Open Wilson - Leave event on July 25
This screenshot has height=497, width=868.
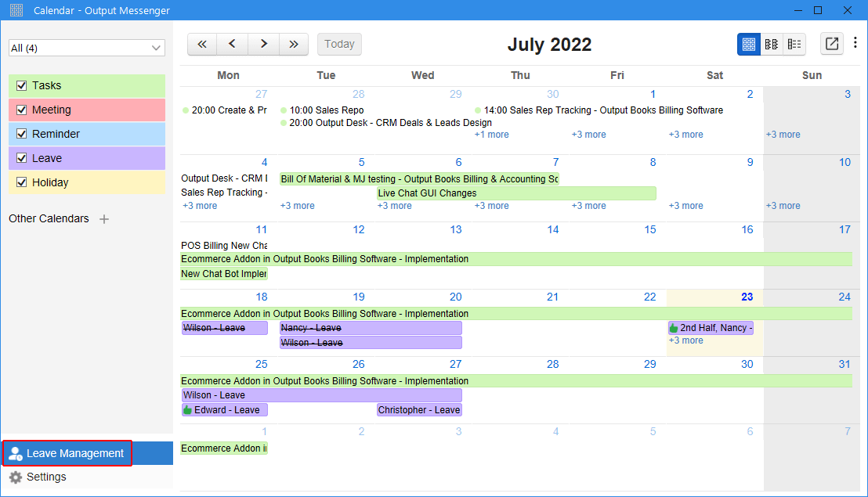pos(322,395)
